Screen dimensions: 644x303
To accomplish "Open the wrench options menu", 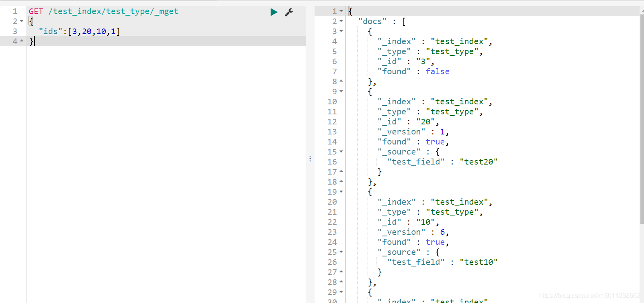I will click(289, 12).
